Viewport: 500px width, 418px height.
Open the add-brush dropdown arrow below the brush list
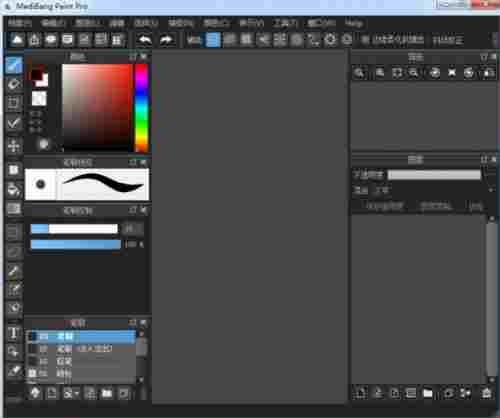tap(77, 394)
